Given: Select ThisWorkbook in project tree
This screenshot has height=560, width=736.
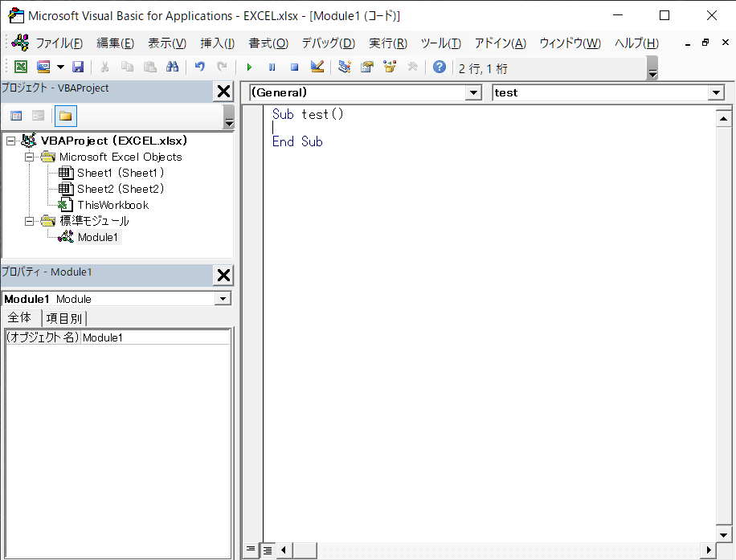Looking at the screenshot, I should pyautogui.click(x=112, y=205).
